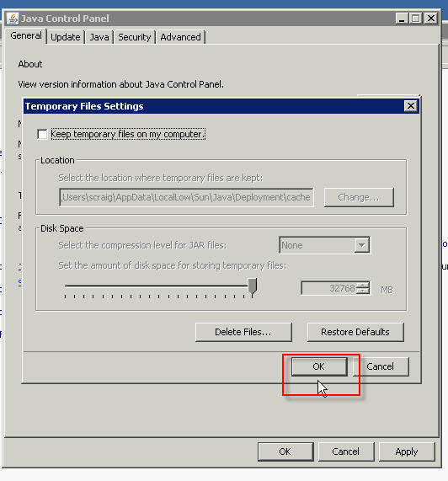Go to the Advanced tab

180,37
